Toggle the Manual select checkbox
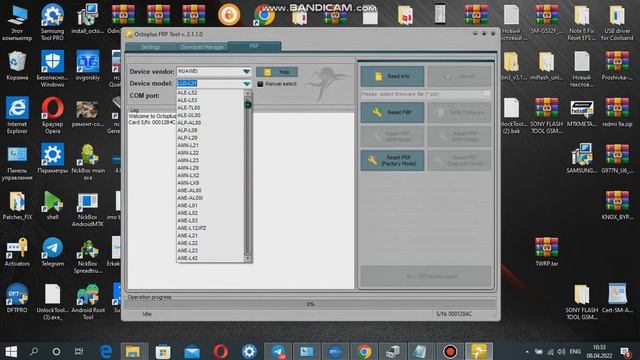 tap(260, 84)
